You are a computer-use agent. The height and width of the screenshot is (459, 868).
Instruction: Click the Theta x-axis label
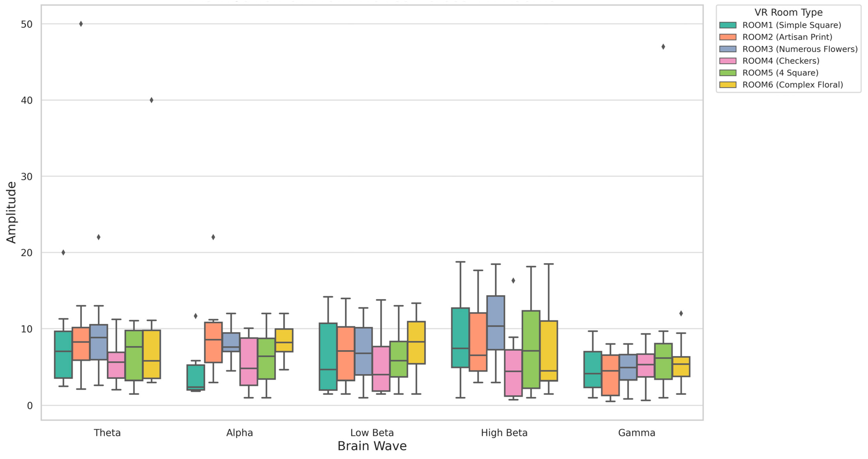point(107,433)
